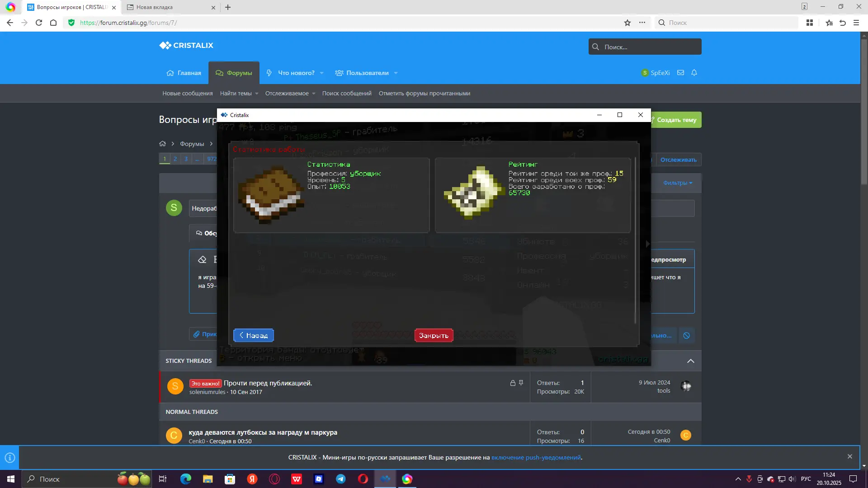868x488 pixels.
Task: Click the info icon on the notification banner
Action: pyautogui.click(x=9, y=457)
